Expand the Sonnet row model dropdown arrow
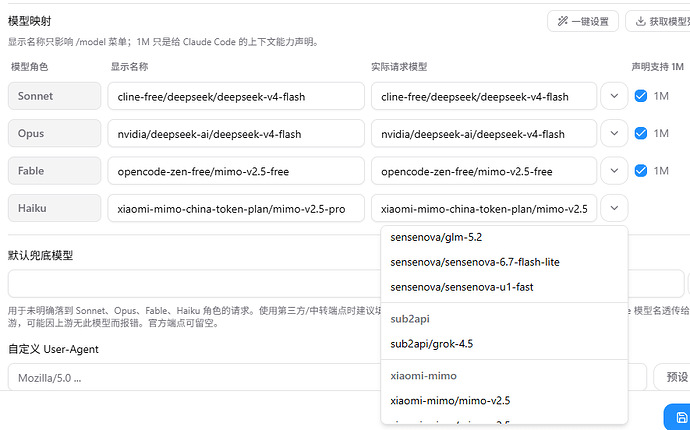Viewport: 690px width, 430px height. click(x=614, y=96)
